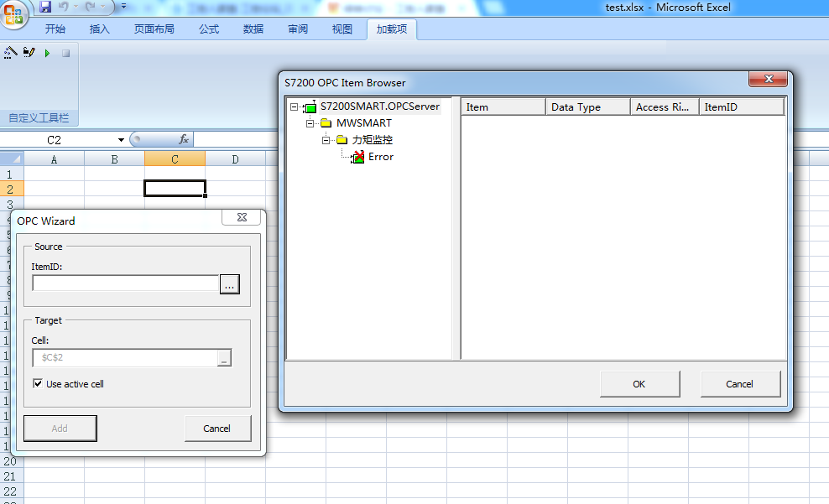Click the lock and pencil toolbar icon

point(29,52)
